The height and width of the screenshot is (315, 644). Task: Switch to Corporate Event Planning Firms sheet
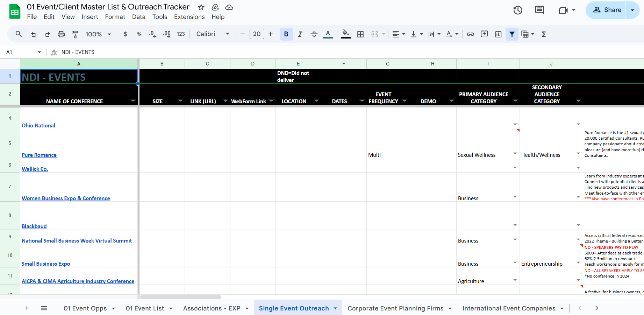[395, 308]
